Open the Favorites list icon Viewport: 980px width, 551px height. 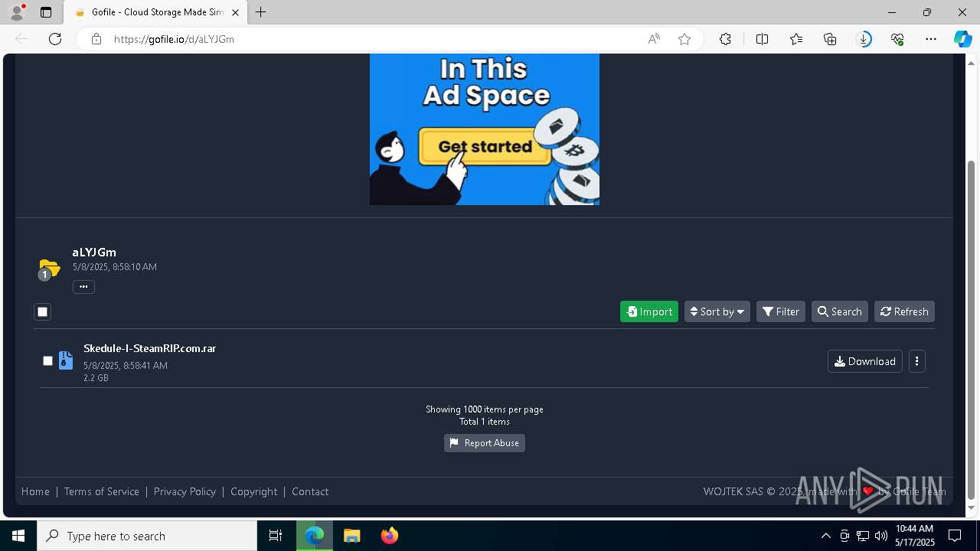(796, 39)
